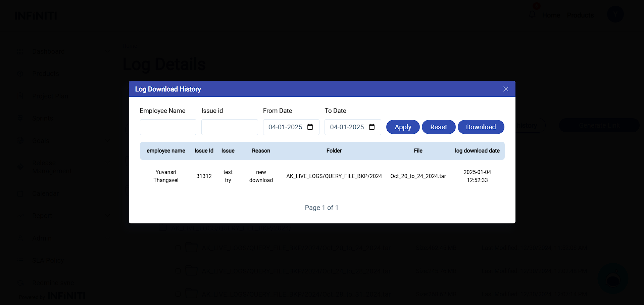Expand the Admin sidebar section arrow
This screenshot has width=644, height=305.
tap(107, 238)
